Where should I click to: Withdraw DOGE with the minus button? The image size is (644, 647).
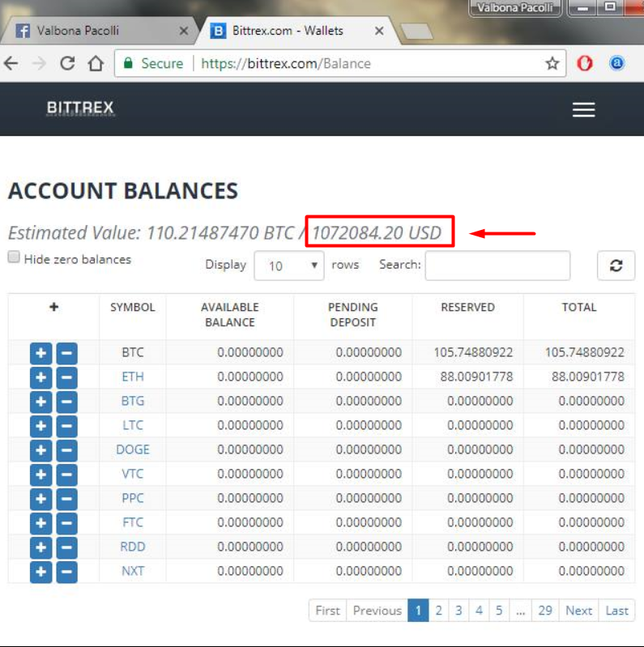pyautogui.click(x=67, y=450)
